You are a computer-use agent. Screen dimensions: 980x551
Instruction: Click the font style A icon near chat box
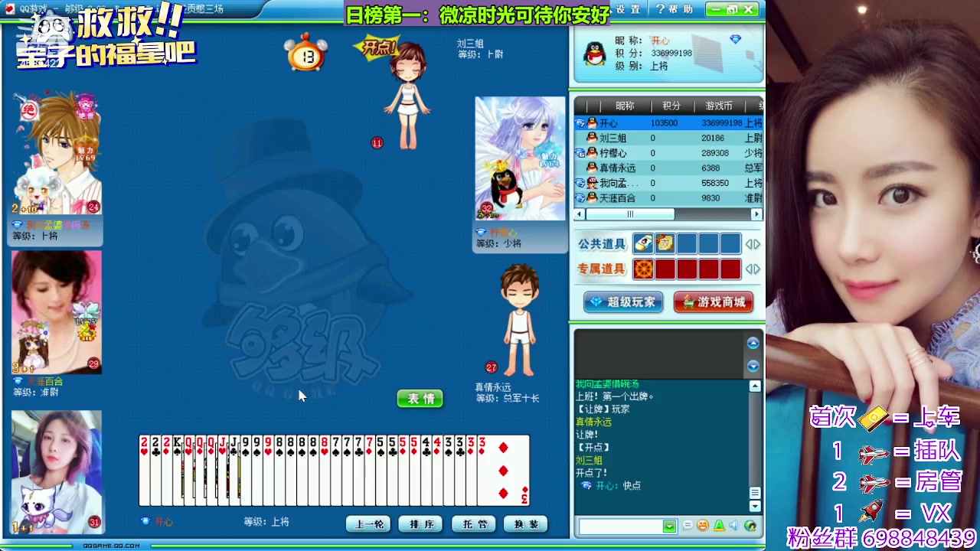(719, 526)
